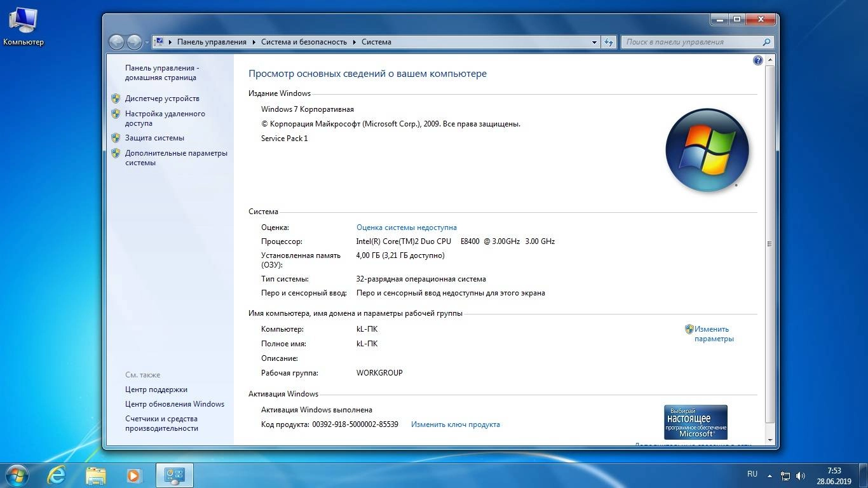Select the Control Panel taskbar button
The width and height of the screenshot is (868, 488).
click(x=174, y=475)
